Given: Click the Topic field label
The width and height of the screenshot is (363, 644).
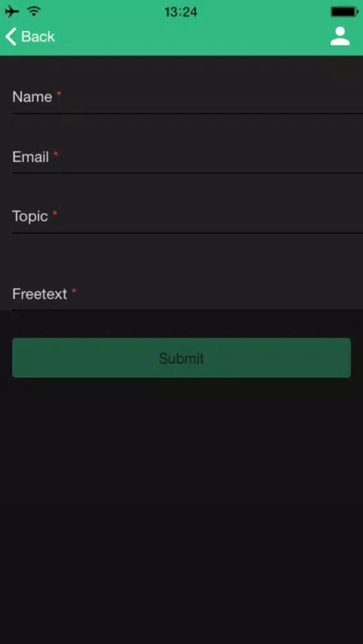Looking at the screenshot, I should coord(30,216).
